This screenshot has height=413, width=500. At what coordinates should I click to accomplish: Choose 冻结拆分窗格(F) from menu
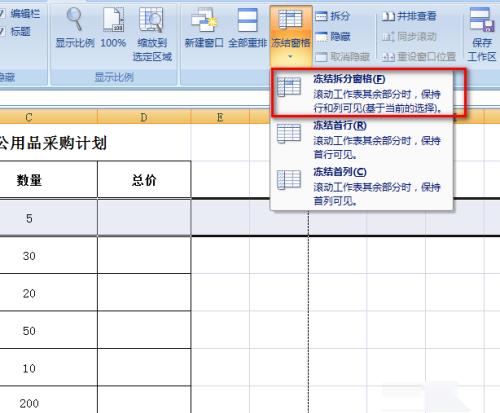pyautogui.click(x=362, y=93)
